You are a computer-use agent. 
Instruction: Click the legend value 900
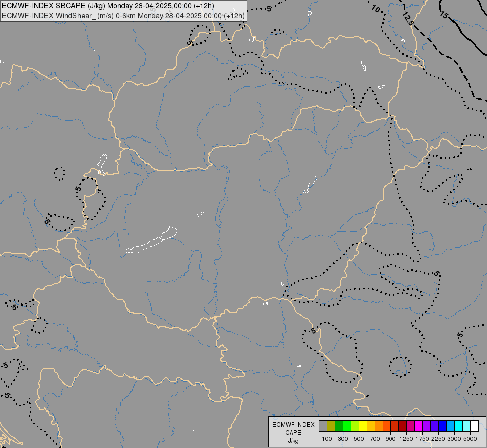(x=390, y=439)
